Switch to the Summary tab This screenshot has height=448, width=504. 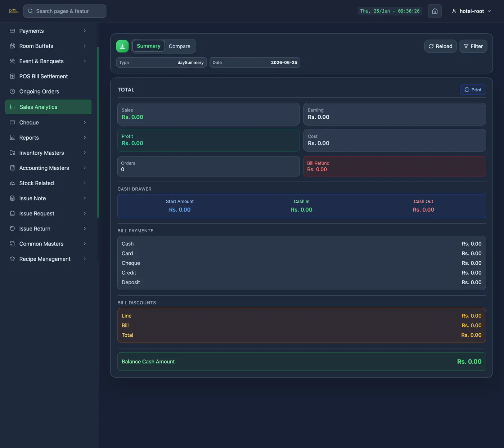[x=149, y=46]
